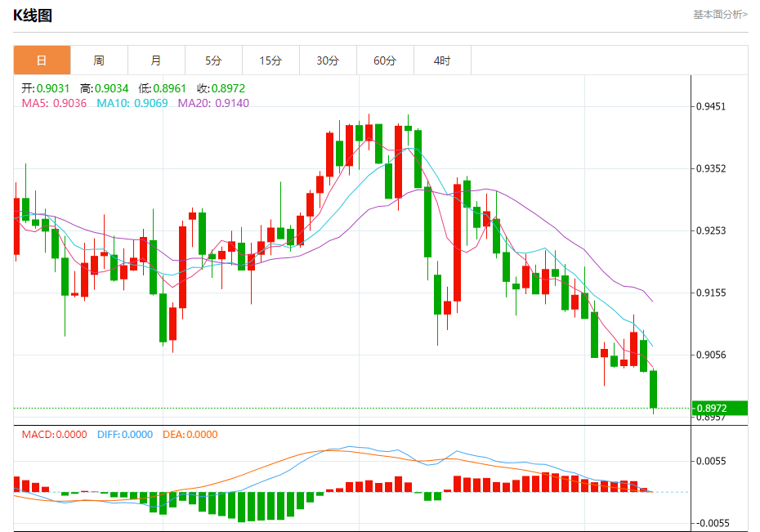Screen dimensions: 760x532
Task: Click the MA5: 0.9036 indicator label
Action: (x=54, y=103)
